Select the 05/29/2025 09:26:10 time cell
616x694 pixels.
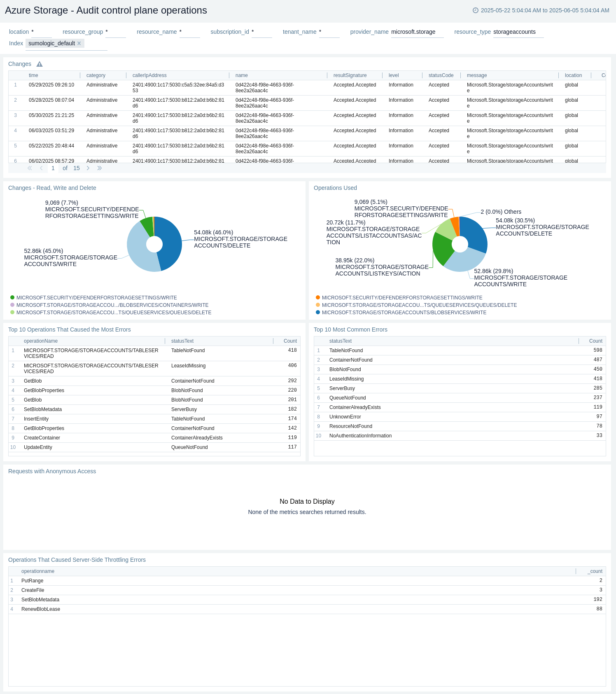click(51, 85)
